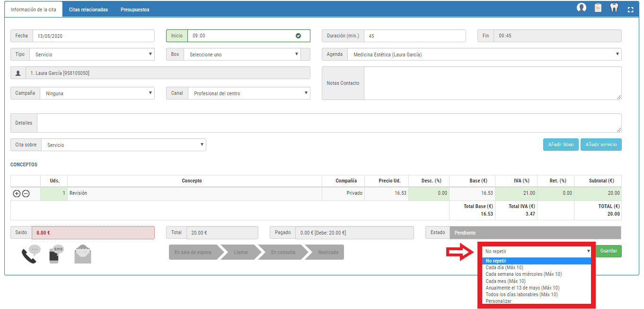Open the Presupuestos tab
This screenshot has height=309, width=644.
tap(135, 9)
